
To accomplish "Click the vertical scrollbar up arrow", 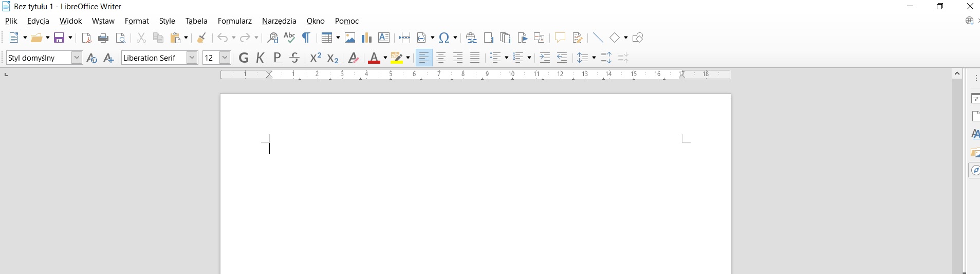I will point(957,74).
